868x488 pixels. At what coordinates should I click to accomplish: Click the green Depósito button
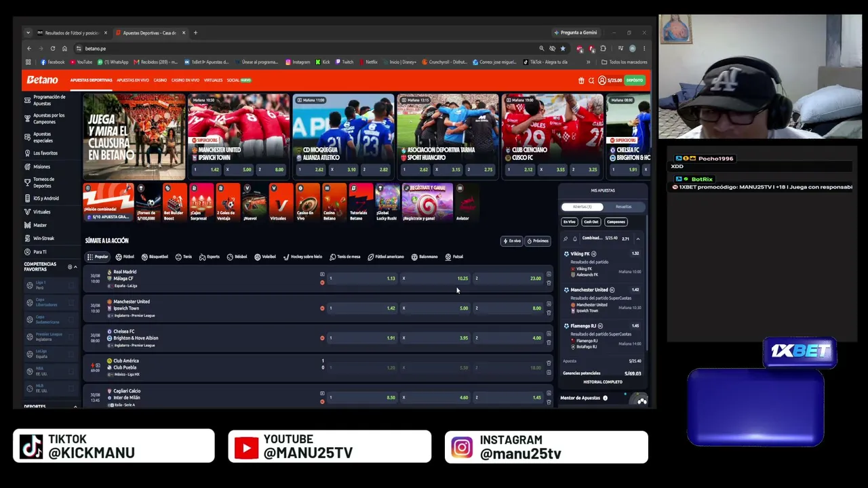click(634, 81)
